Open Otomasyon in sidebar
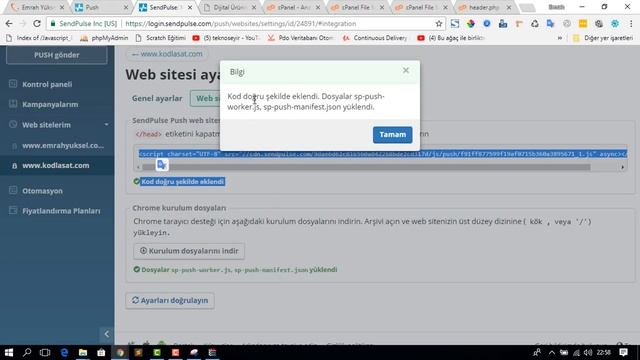This screenshot has width=640, height=360. point(42,191)
